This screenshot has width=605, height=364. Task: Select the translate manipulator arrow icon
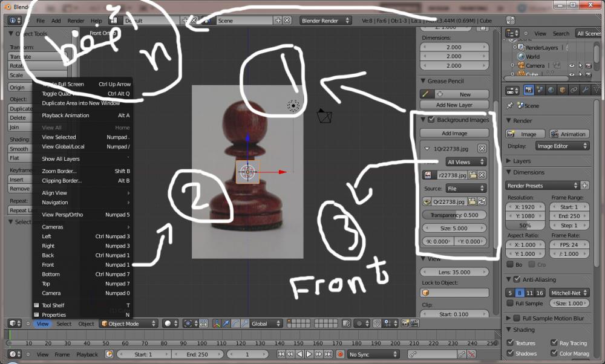[226, 323]
